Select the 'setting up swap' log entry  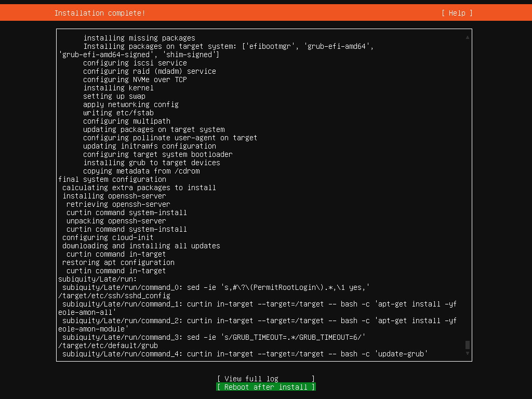[114, 96]
